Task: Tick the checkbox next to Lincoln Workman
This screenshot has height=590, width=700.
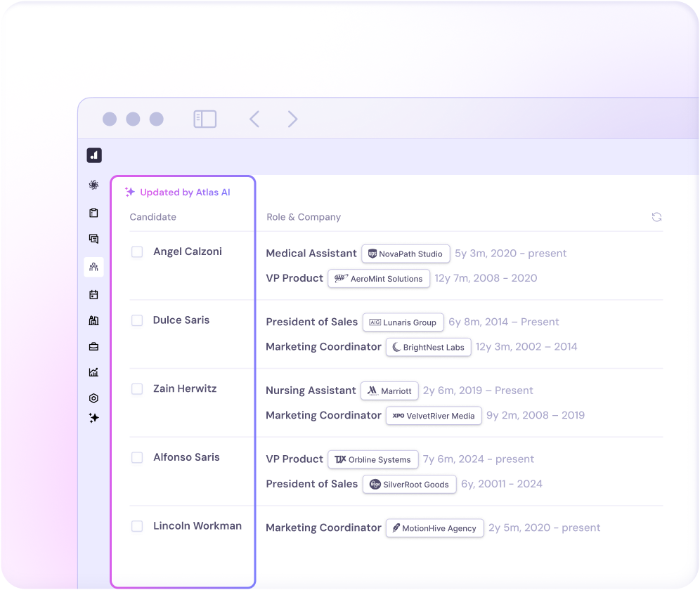Action: click(x=137, y=526)
